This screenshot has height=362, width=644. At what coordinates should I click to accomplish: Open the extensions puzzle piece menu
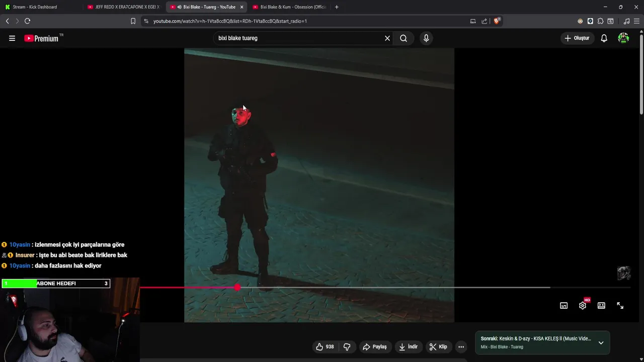pyautogui.click(x=600, y=21)
